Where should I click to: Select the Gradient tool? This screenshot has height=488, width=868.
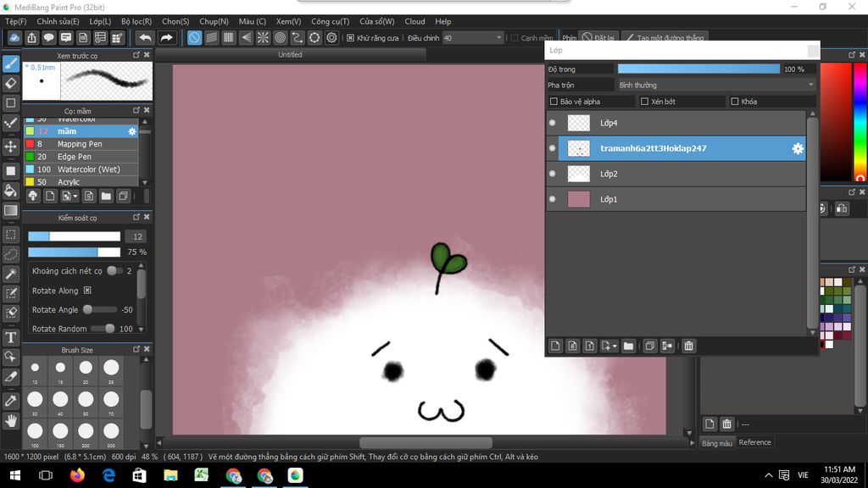click(x=10, y=210)
